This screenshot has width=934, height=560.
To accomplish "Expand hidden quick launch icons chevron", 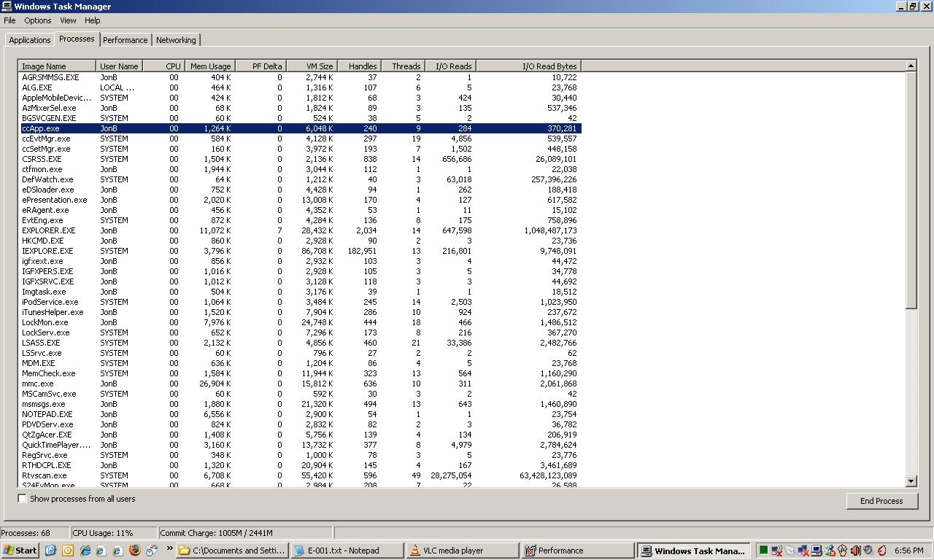I will tap(169, 548).
